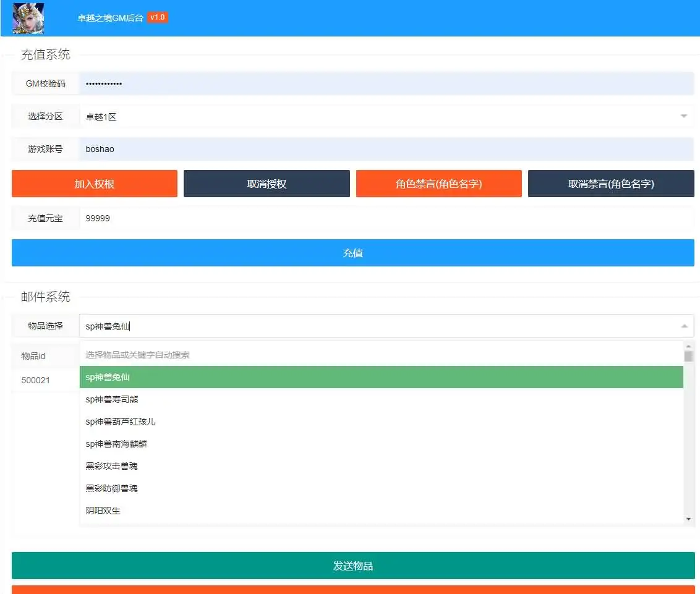This screenshot has height=594, width=700.
Task: Click the blue 充值 recharge button
Action: tap(352, 252)
